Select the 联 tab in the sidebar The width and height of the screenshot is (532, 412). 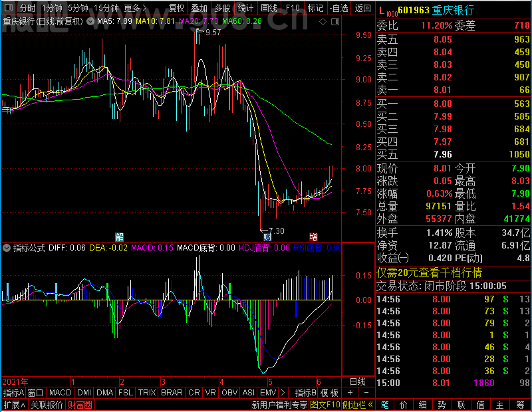pyautogui.click(x=461, y=405)
